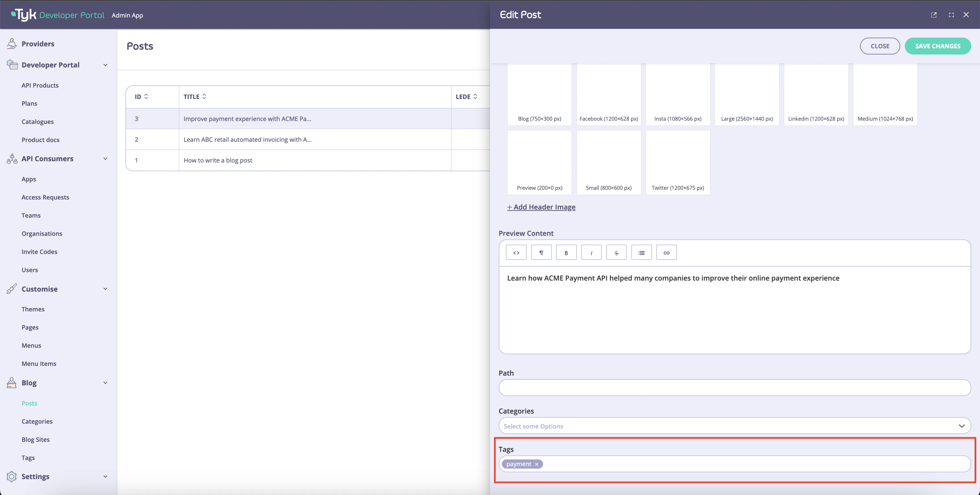Viewport: 980px width, 495px height.
Task: Collapse the Blog section in sidebar
Action: (105, 383)
